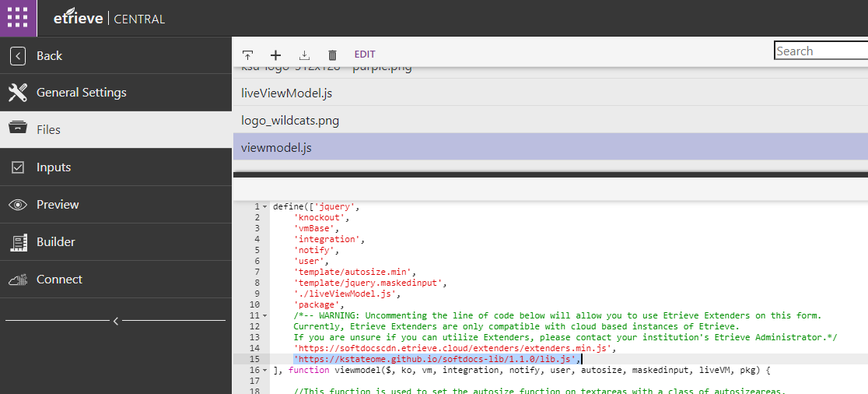Click the EDIT button
Image resolution: width=868 pixels, height=394 pixels.
[x=365, y=55]
